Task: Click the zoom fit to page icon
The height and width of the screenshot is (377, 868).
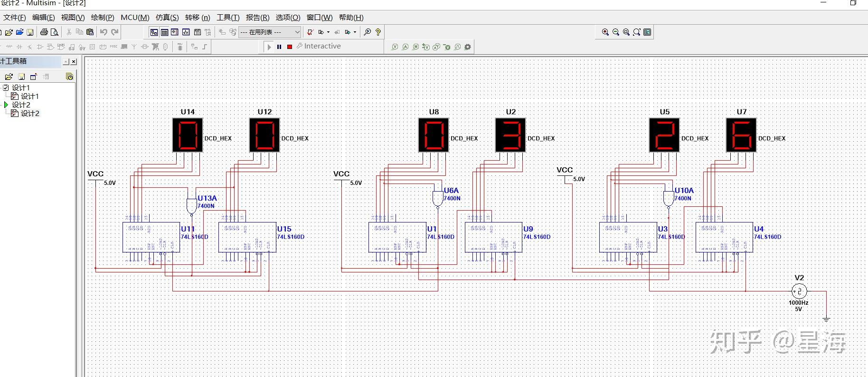Action: point(637,32)
